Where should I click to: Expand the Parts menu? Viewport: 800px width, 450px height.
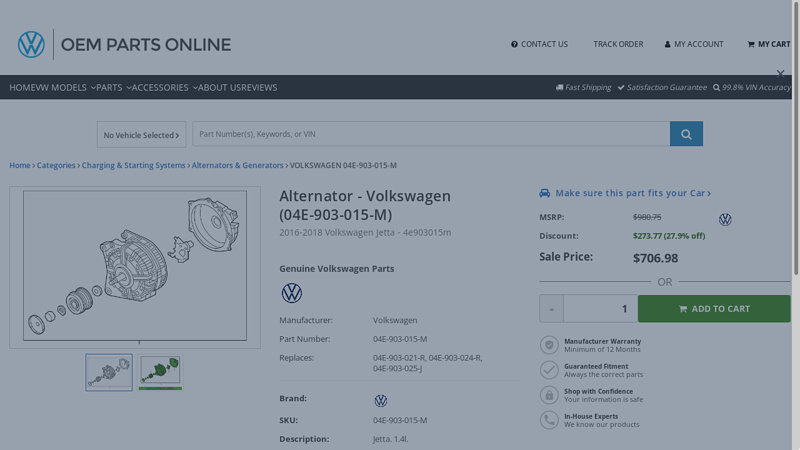click(113, 88)
